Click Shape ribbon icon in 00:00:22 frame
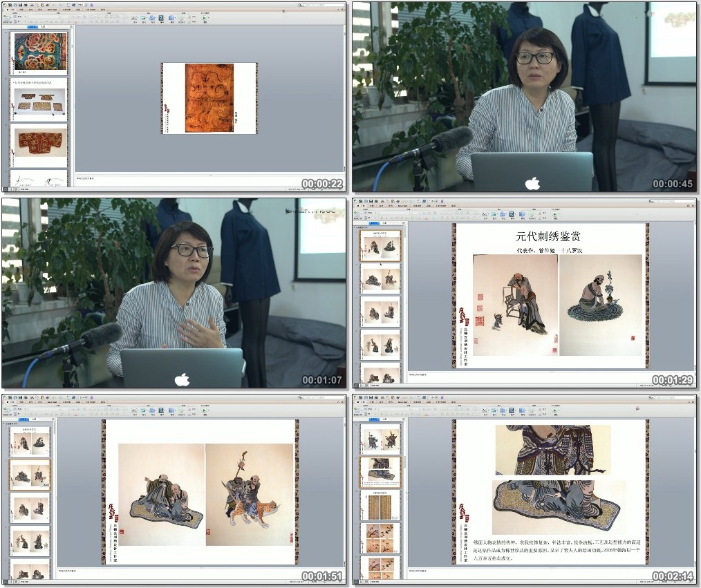This screenshot has width=701, height=588. (x=152, y=18)
